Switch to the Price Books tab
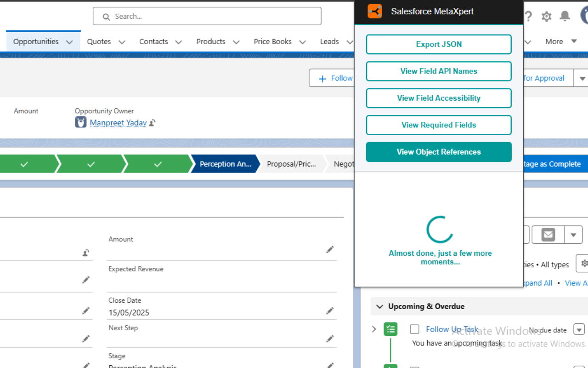The height and width of the screenshot is (368, 588). click(x=273, y=41)
